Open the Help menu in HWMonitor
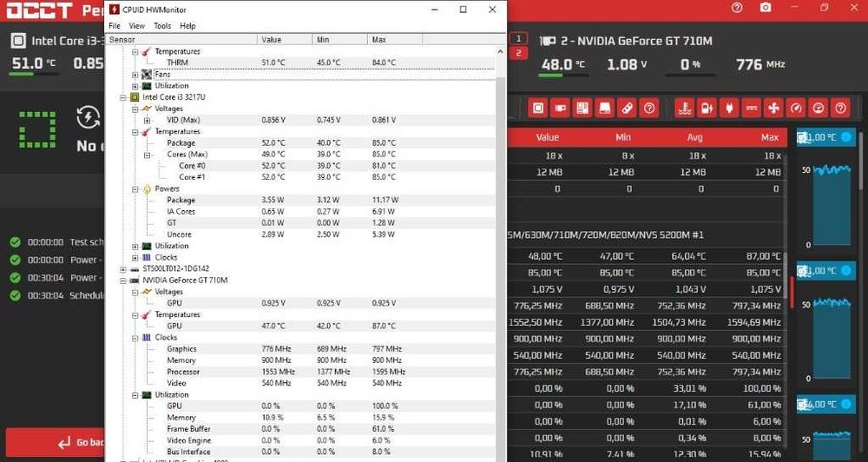This screenshot has height=462, width=868. tap(187, 26)
